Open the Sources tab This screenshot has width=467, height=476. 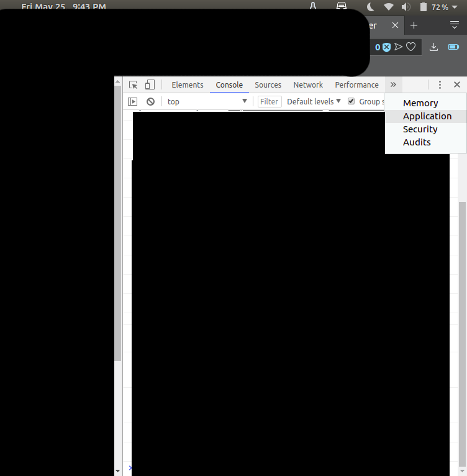pos(268,85)
